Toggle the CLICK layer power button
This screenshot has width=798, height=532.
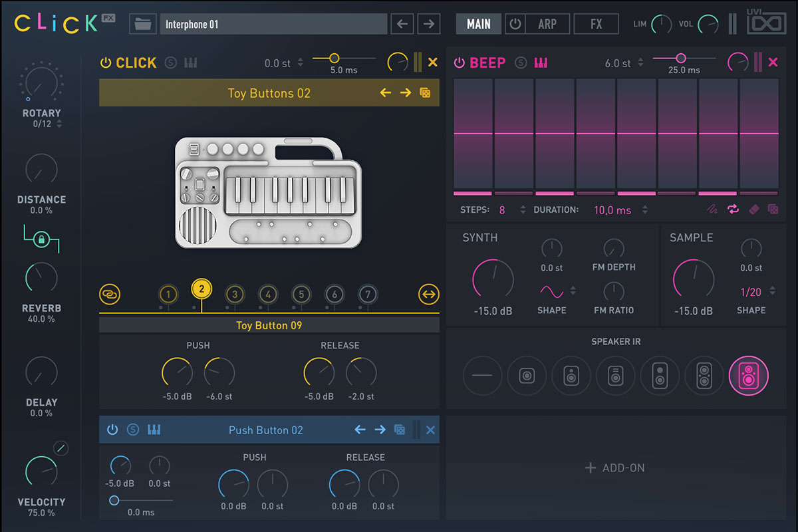coord(105,63)
